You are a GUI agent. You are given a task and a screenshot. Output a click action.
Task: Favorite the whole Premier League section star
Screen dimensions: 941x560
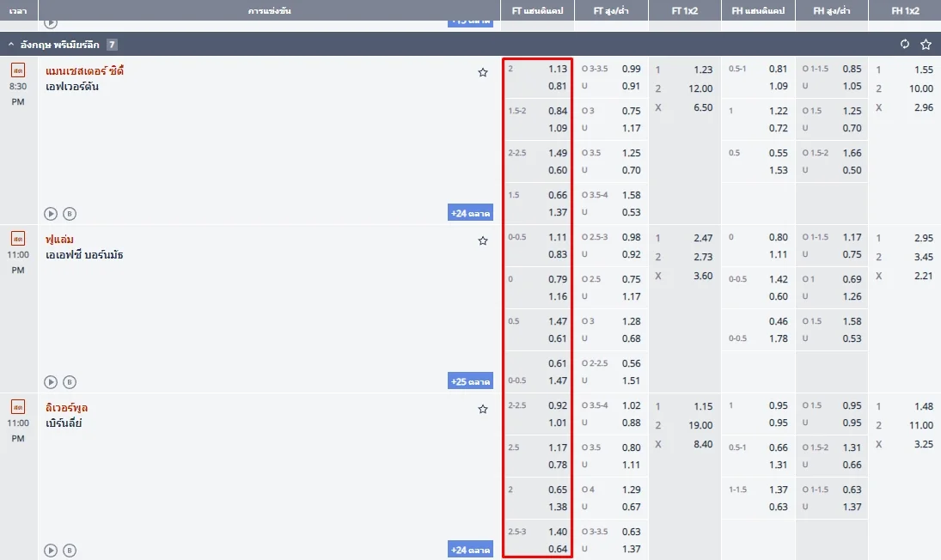click(926, 45)
